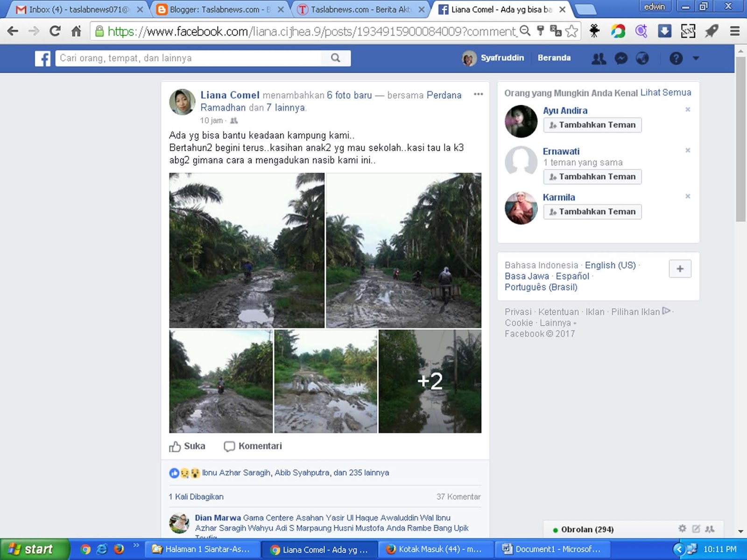Viewport: 747px width, 560px height.
Task: Open the friend requests icon in the top bar
Action: [x=599, y=58]
